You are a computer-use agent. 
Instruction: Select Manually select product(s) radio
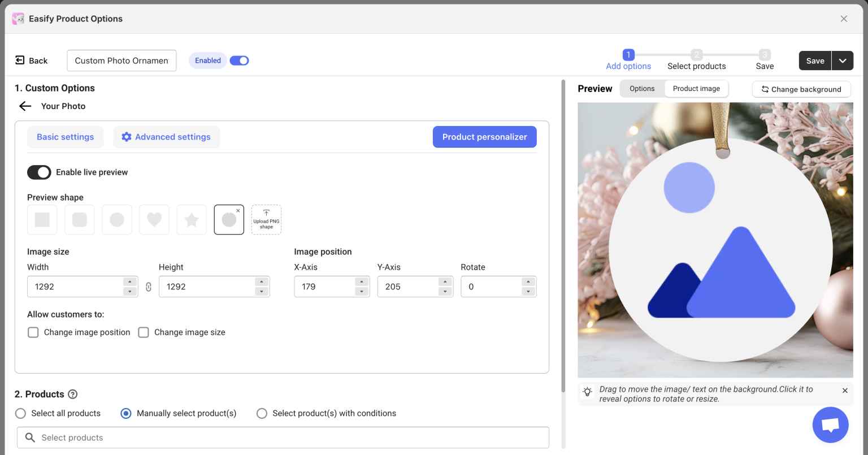point(126,413)
